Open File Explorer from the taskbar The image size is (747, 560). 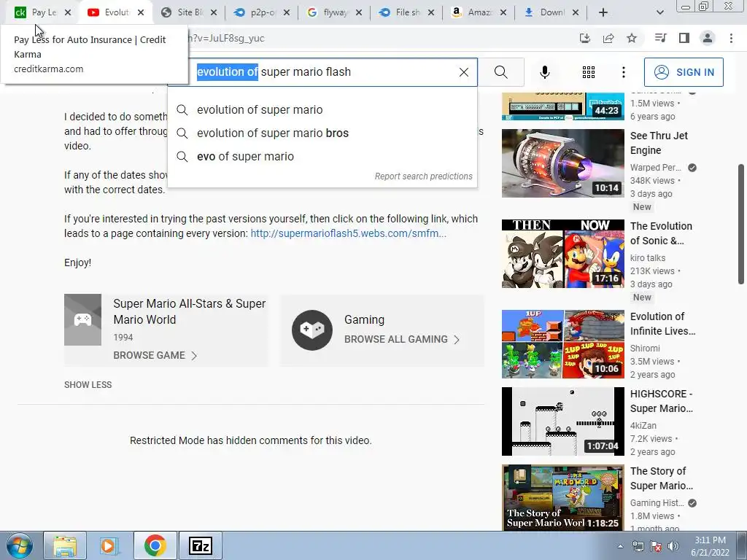point(65,545)
